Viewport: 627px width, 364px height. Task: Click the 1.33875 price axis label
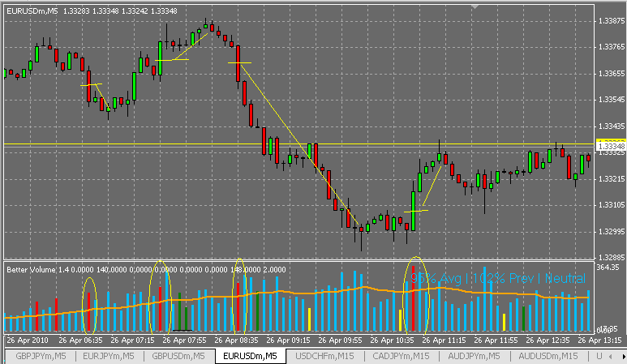point(612,21)
